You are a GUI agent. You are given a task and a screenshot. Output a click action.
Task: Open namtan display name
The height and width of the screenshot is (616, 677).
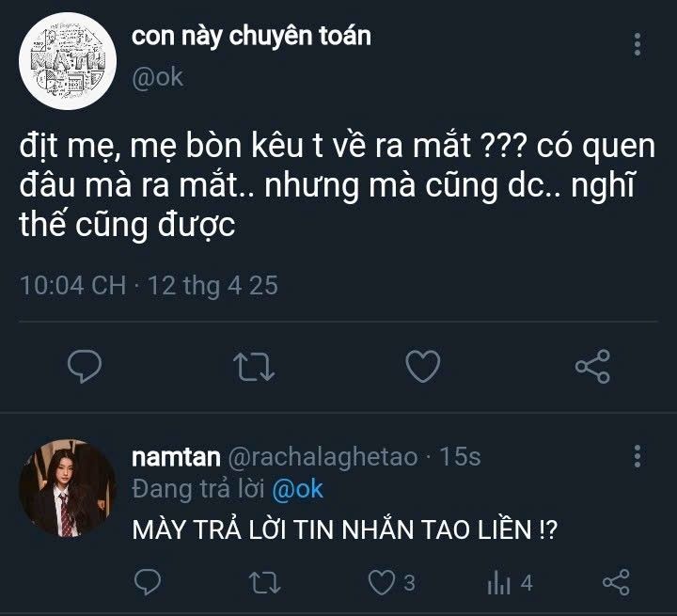tap(176, 457)
